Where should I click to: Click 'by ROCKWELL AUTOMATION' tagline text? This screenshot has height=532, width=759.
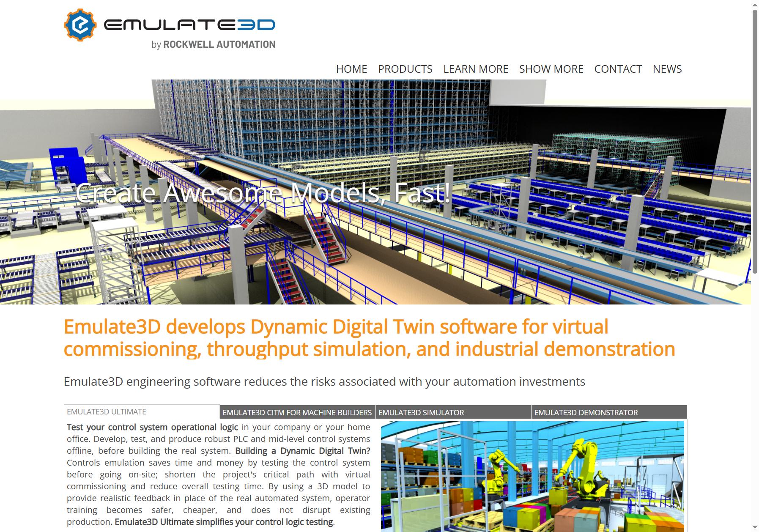213,44
